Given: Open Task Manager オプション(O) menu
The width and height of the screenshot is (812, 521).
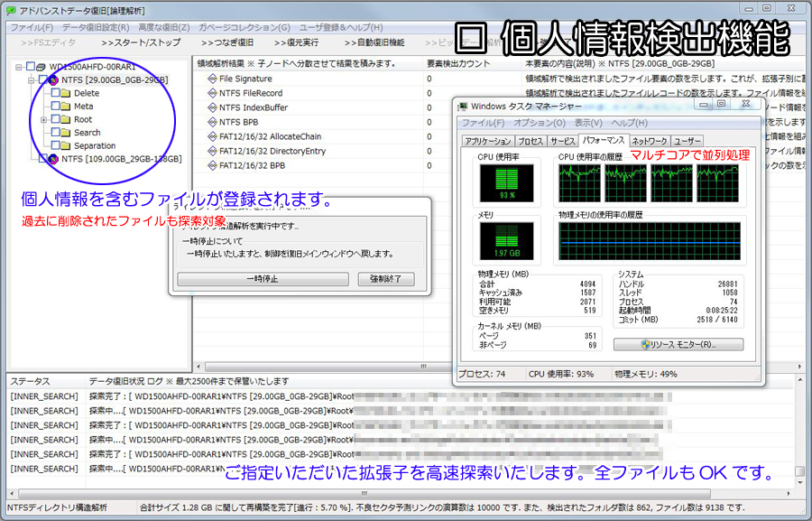Looking at the screenshot, I should tap(540, 123).
